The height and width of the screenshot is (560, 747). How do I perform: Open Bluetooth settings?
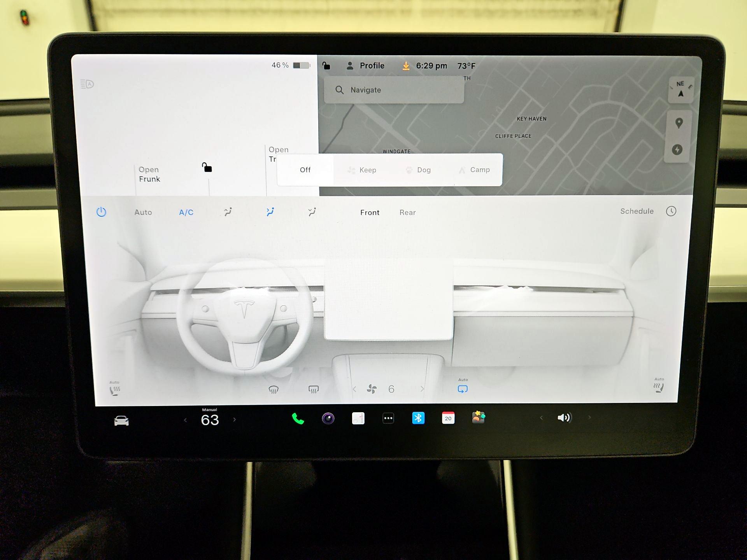tap(418, 418)
